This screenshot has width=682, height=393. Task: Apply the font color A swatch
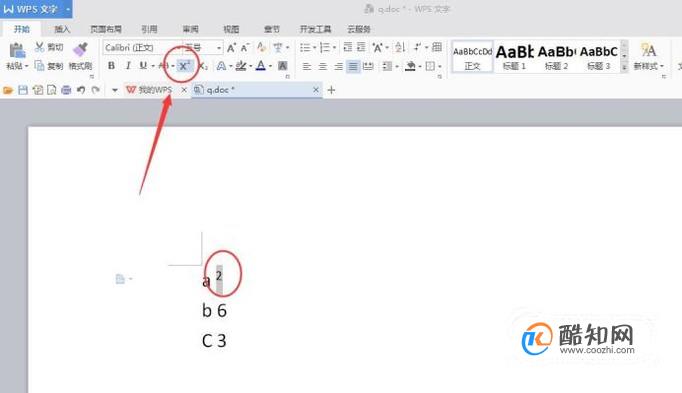261,66
